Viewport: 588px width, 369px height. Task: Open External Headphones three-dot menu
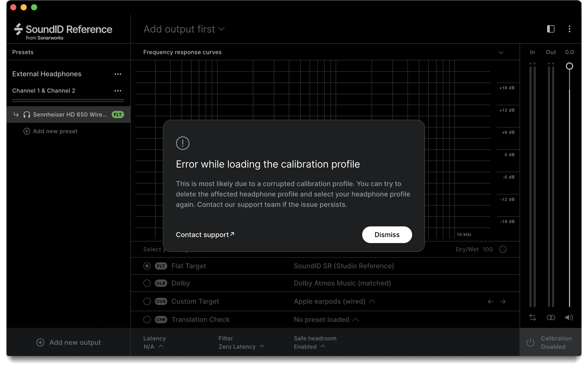(118, 74)
